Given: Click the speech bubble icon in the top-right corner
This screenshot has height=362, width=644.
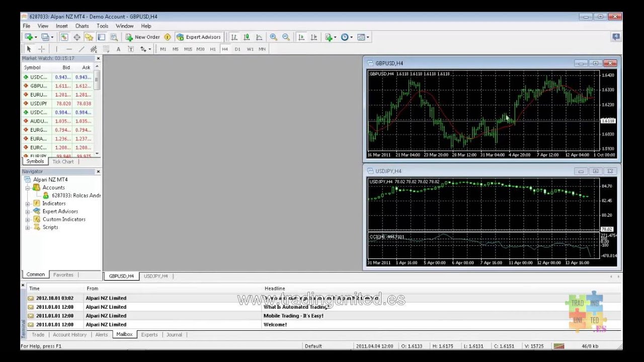Looking at the screenshot, I should [616, 37].
